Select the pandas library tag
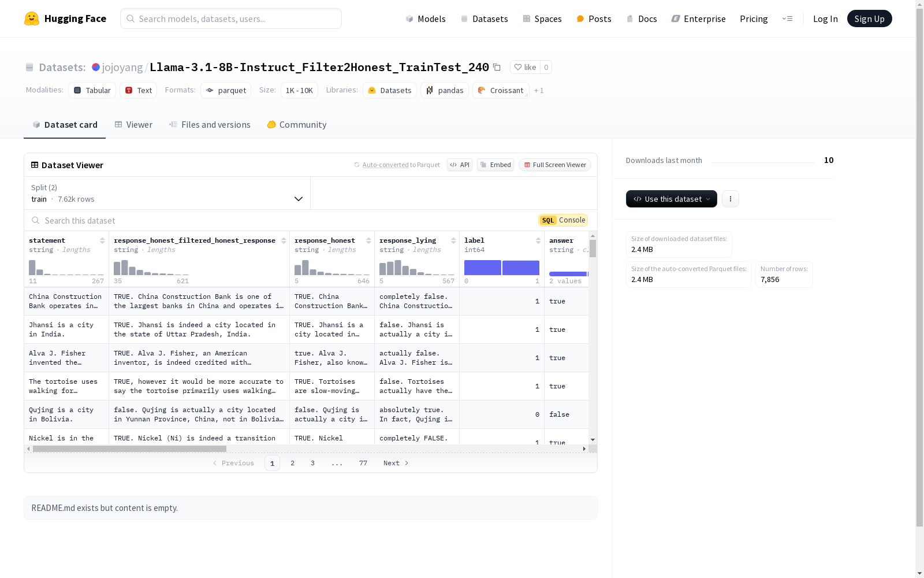 coord(445,90)
